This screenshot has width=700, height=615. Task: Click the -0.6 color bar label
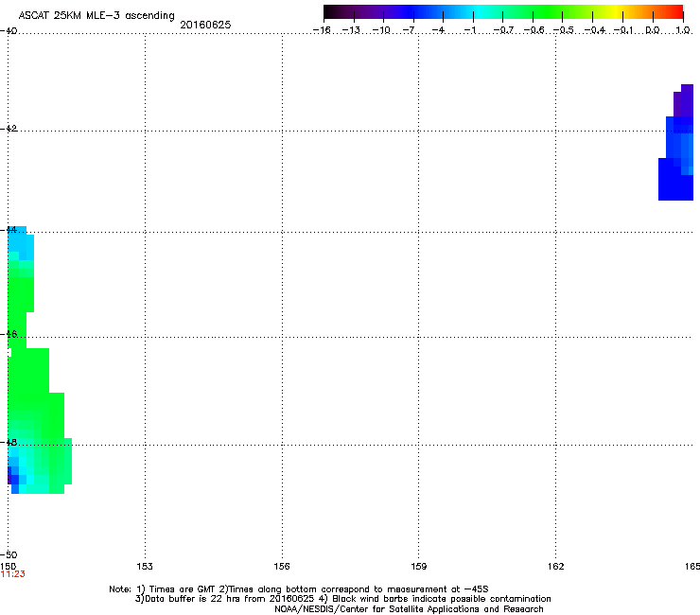pyautogui.click(x=534, y=30)
